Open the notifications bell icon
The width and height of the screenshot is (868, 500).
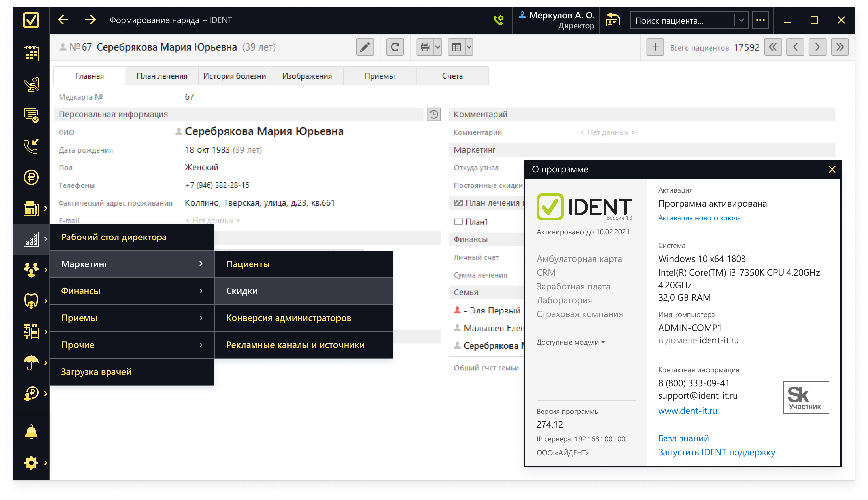click(x=31, y=432)
